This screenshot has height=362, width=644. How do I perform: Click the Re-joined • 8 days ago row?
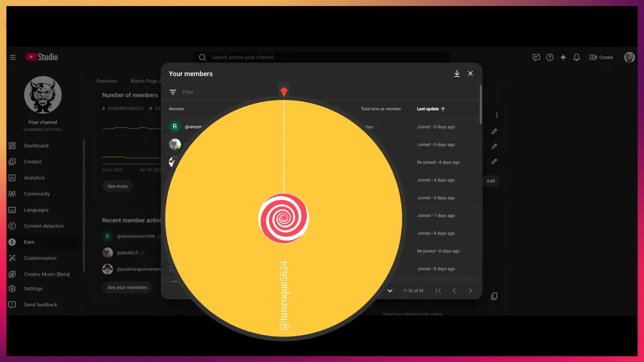pos(438,251)
